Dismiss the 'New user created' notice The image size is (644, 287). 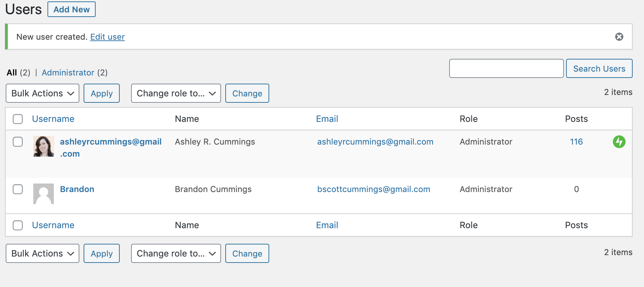[x=619, y=37]
